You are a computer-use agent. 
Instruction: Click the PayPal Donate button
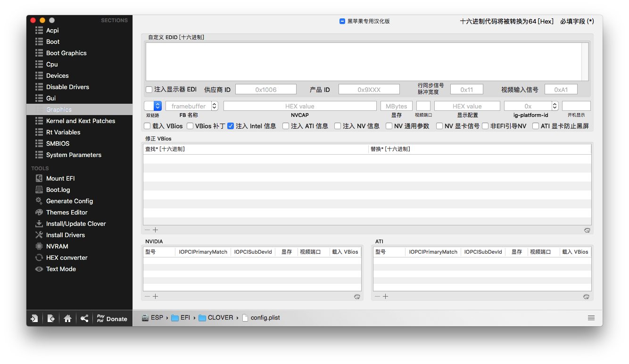coord(112,318)
